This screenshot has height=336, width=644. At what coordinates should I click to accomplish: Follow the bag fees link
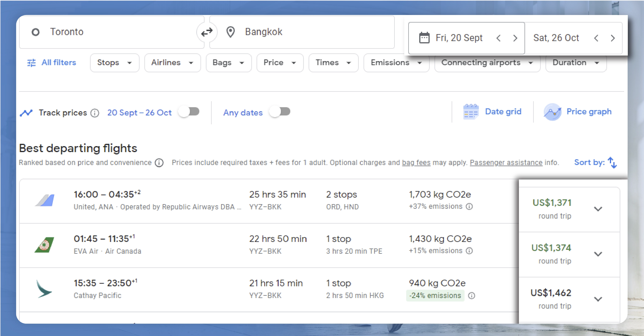tap(416, 163)
